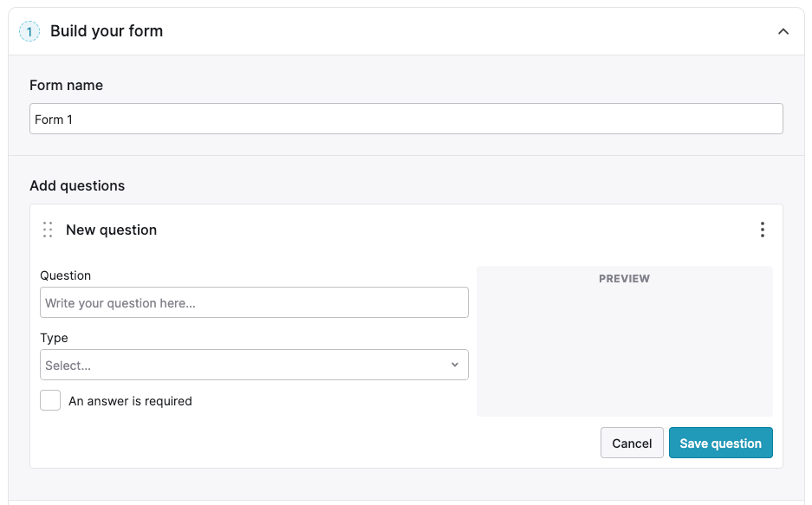812x505 pixels.
Task: Click the An answer is required label
Action: tap(130, 401)
